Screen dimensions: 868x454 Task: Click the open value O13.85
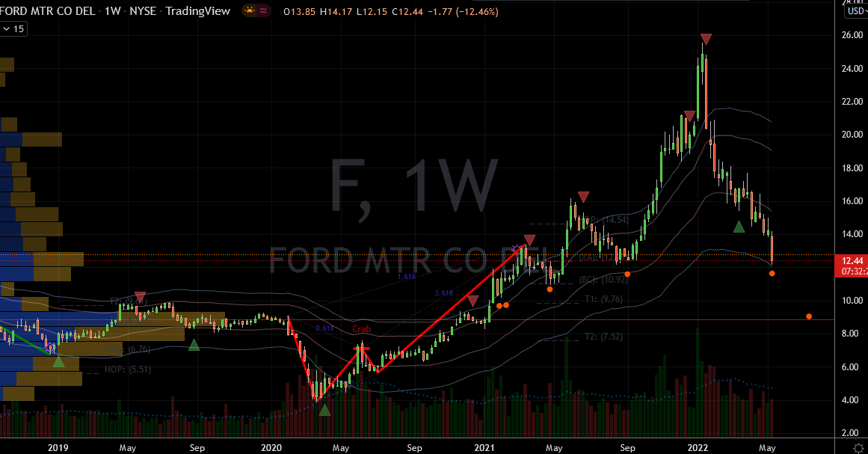coord(300,12)
